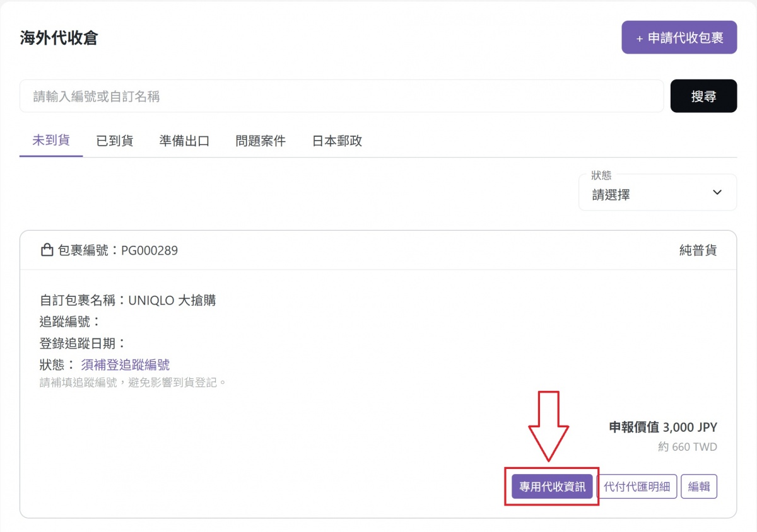Click the 追蹤編號 field label
This screenshot has width=757, height=532.
pos(70,321)
